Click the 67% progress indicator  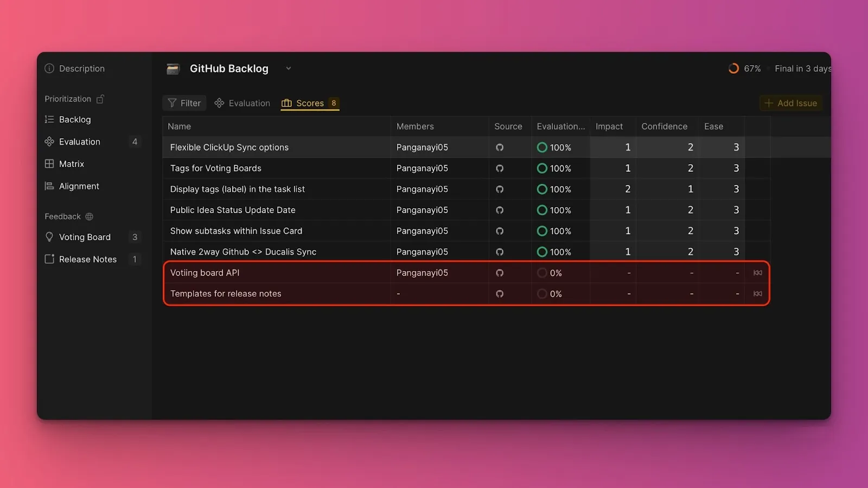744,68
